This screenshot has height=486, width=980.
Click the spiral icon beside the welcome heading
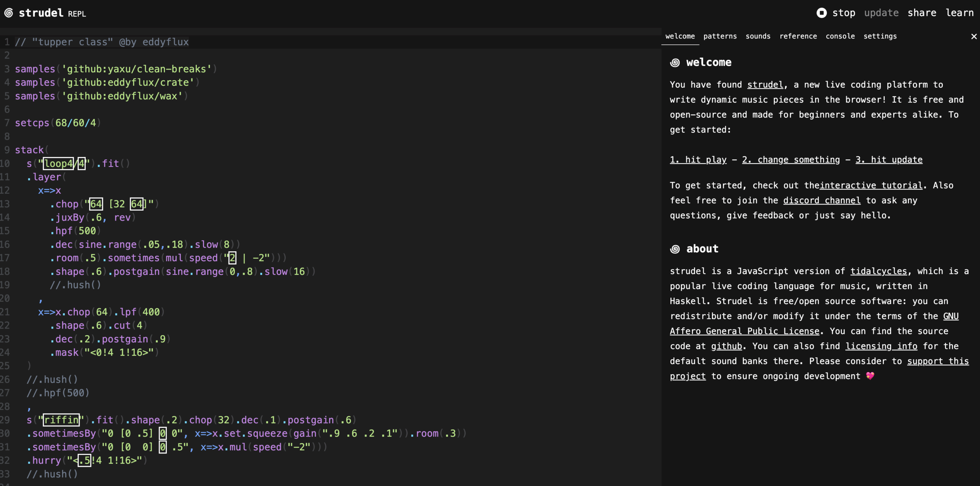[x=675, y=62]
